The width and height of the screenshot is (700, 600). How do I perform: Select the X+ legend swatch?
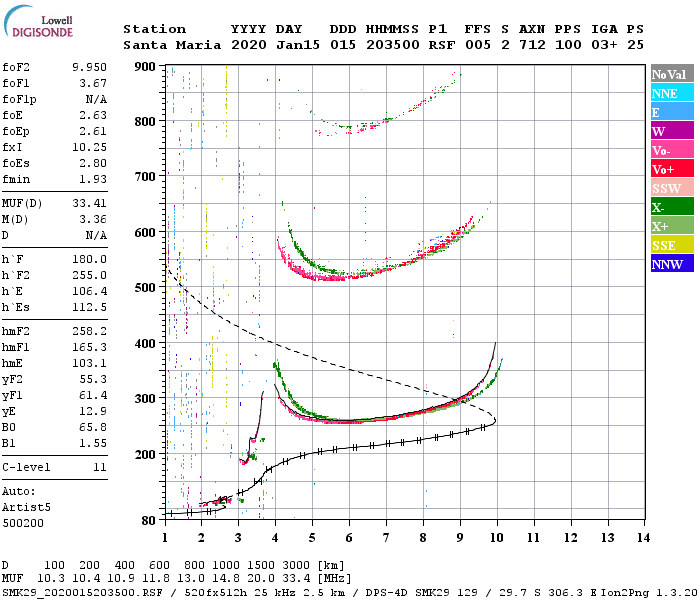pos(672,226)
